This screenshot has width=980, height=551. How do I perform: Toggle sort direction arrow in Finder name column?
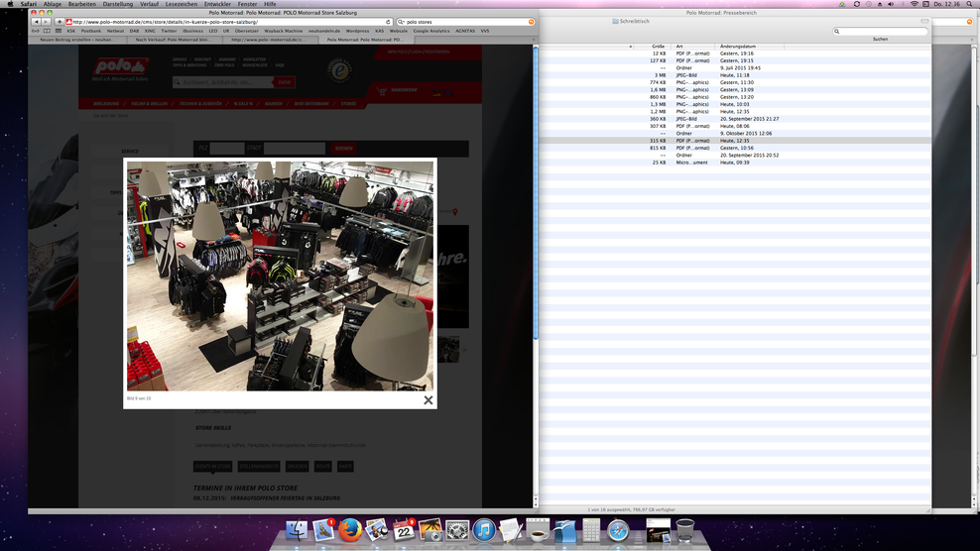pyautogui.click(x=630, y=47)
